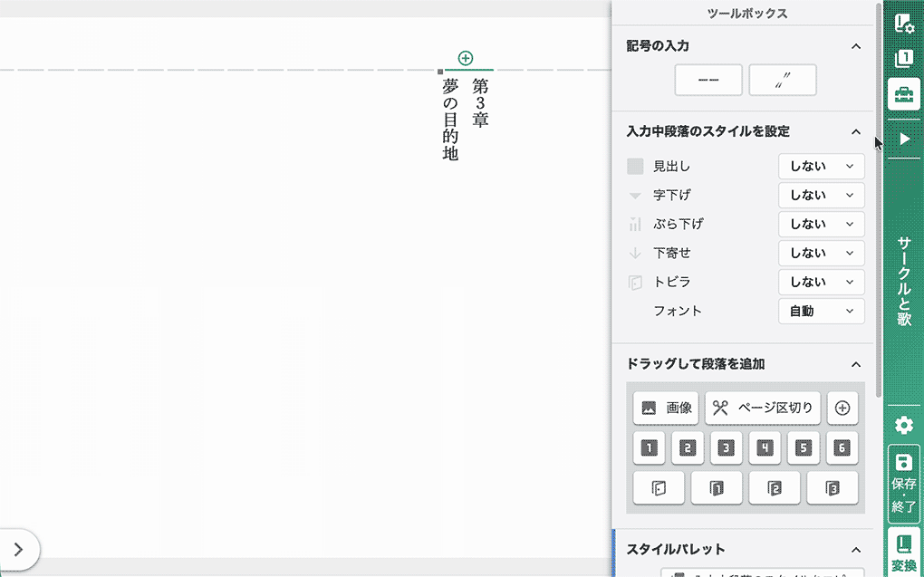
Task: Click the tobira level 2 icon
Action: point(775,488)
